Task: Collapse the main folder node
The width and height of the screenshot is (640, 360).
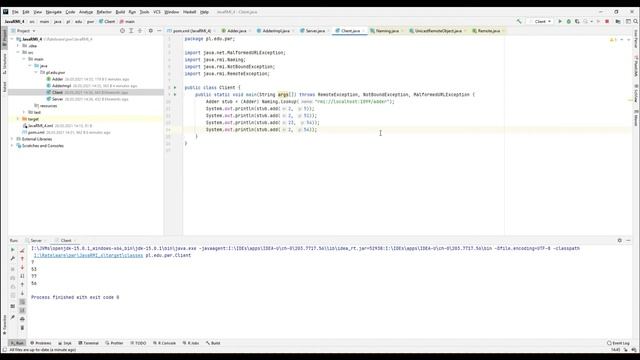Action: (x=24, y=59)
